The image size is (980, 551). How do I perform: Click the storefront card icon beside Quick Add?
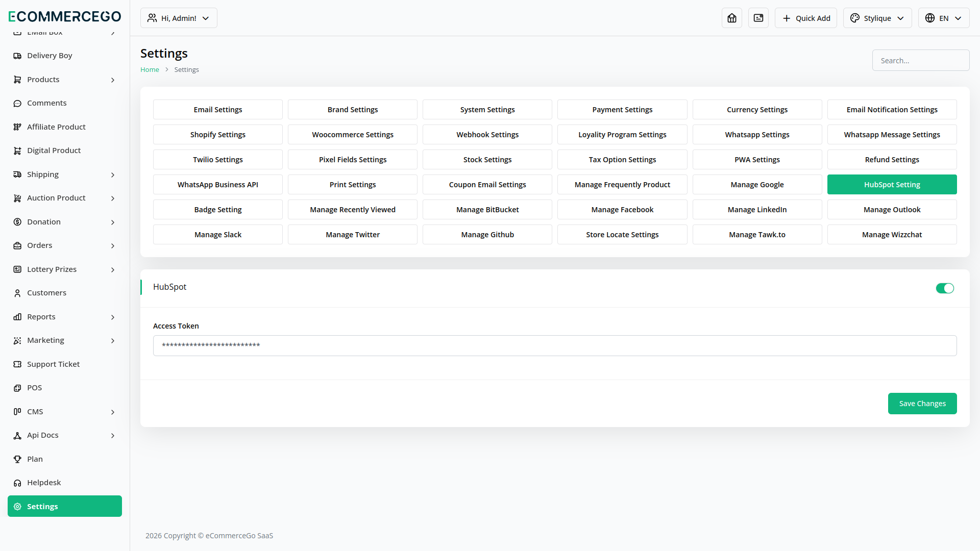(x=758, y=18)
